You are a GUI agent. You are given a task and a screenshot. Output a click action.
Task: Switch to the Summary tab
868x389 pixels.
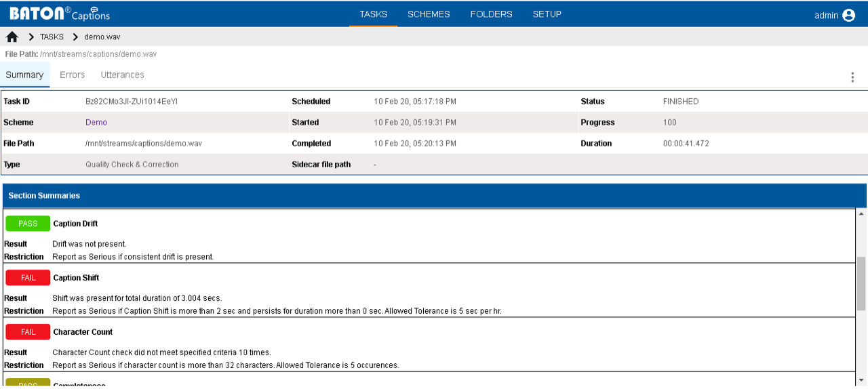pyautogui.click(x=24, y=75)
